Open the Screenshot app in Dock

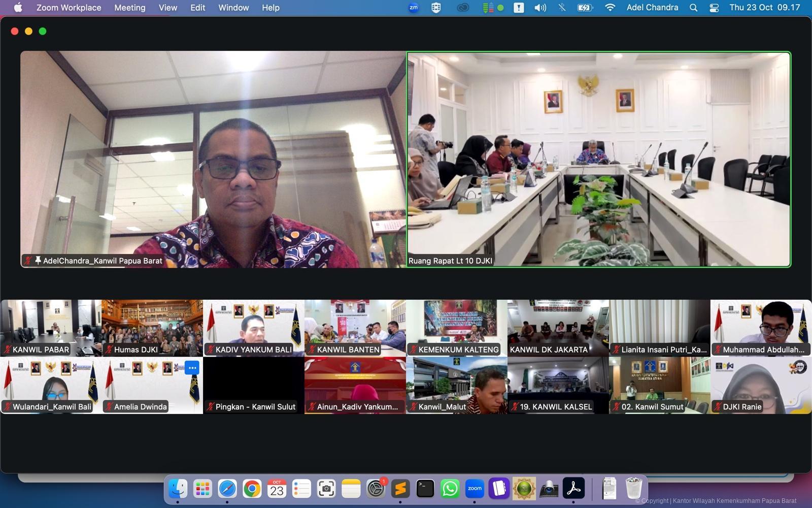click(x=326, y=489)
